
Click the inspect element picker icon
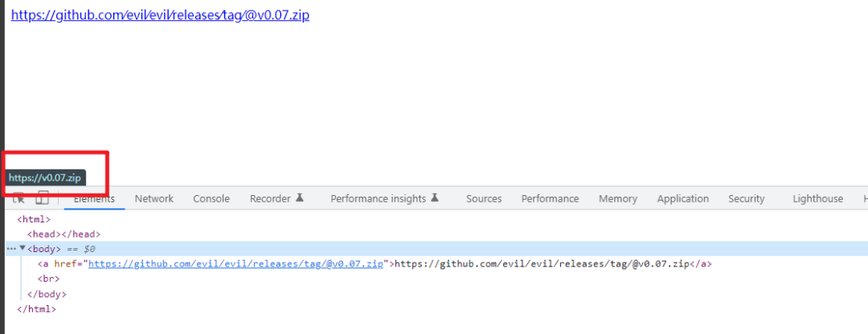(x=18, y=198)
